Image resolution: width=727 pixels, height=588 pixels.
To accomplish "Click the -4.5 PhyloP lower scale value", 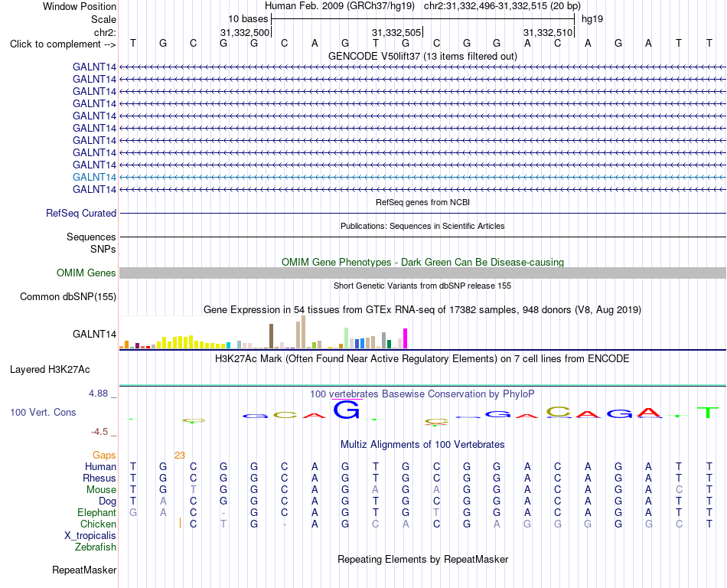I will (x=99, y=432).
